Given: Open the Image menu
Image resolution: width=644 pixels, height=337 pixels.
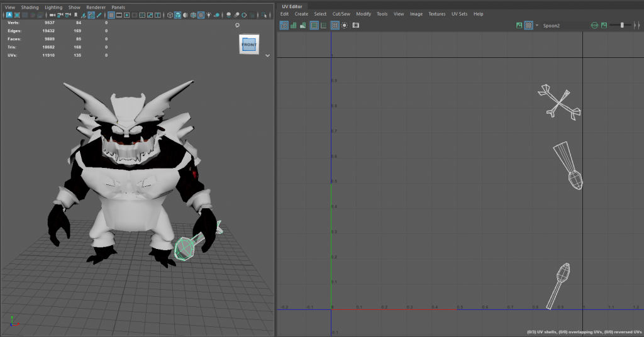Looking at the screenshot, I should [416, 14].
